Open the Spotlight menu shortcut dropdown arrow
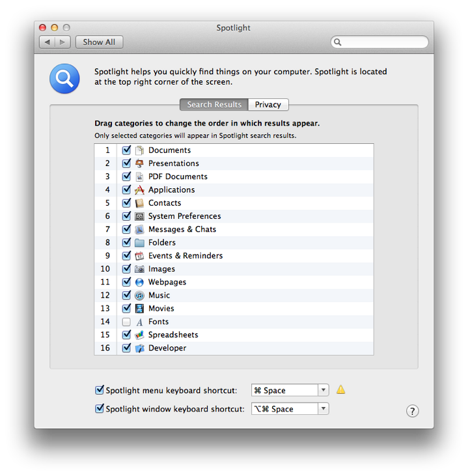Screen dimensions: 468x476 point(323,390)
